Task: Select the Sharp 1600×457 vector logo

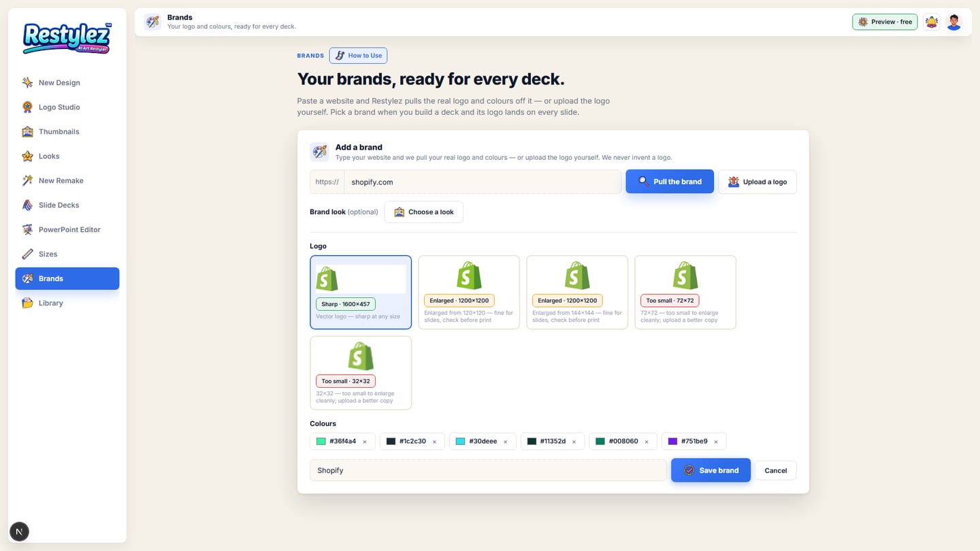Action: point(361,292)
